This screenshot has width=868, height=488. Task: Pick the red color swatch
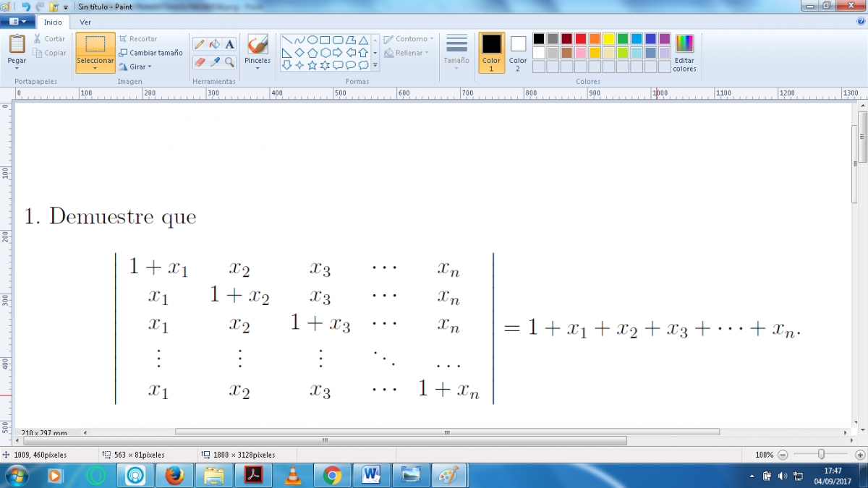click(580, 38)
